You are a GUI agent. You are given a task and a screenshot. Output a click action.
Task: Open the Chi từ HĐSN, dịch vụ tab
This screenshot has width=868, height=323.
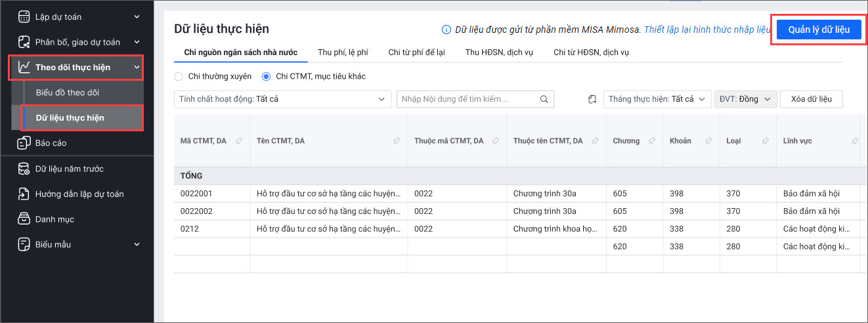point(592,53)
